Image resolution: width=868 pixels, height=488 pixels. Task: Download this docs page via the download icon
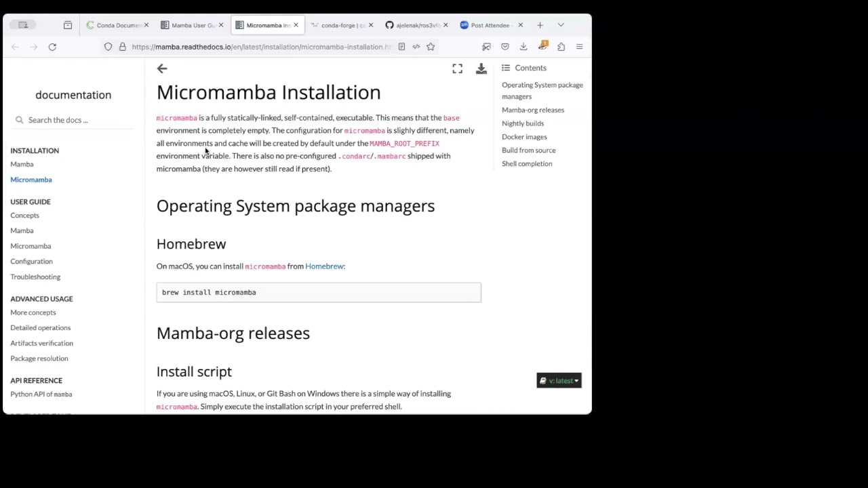(481, 68)
